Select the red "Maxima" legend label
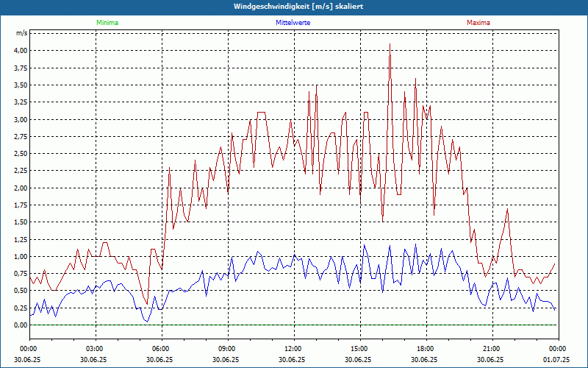 pos(478,23)
